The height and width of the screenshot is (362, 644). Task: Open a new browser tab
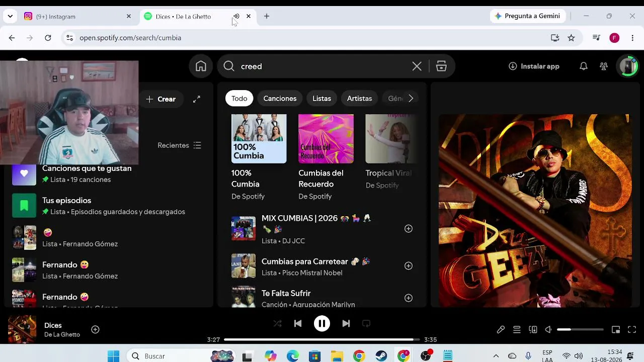pyautogui.click(x=267, y=16)
